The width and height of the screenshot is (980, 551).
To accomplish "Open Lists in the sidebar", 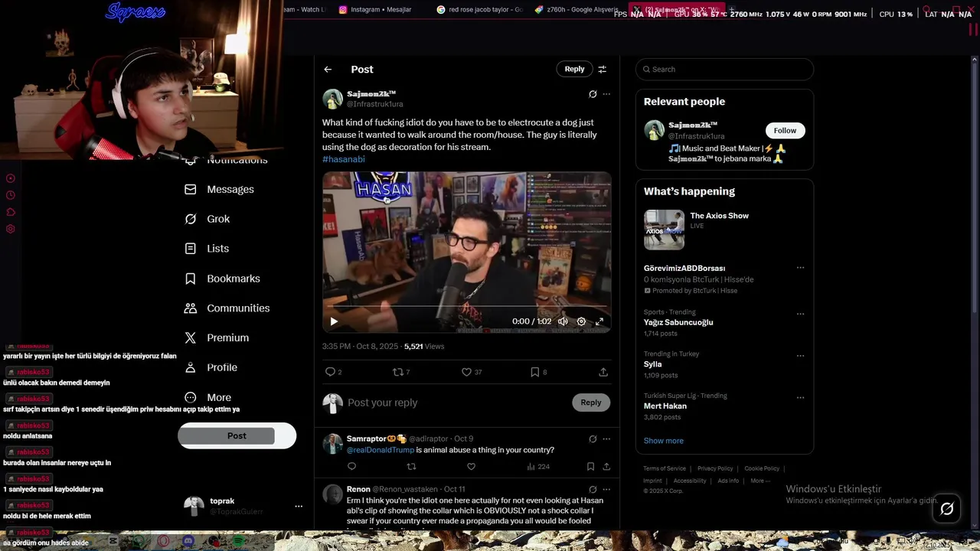I will [x=207, y=249].
